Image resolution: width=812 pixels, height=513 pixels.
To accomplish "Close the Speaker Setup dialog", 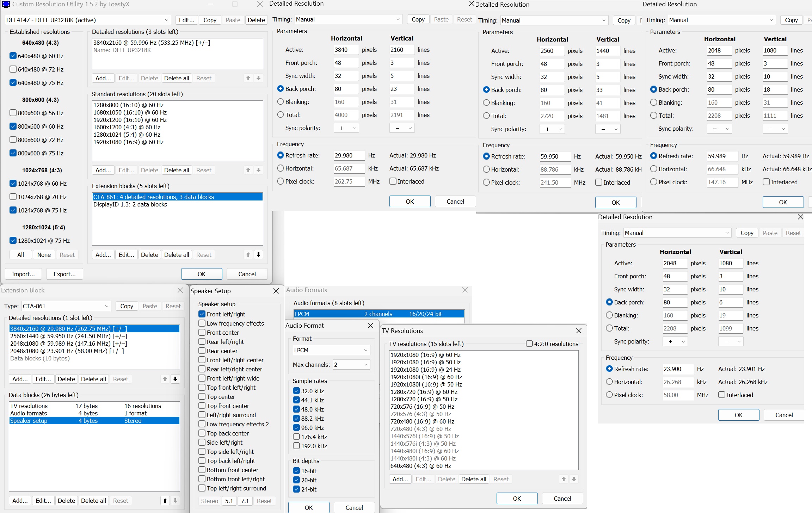I will pyautogui.click(x=276, y=291).
